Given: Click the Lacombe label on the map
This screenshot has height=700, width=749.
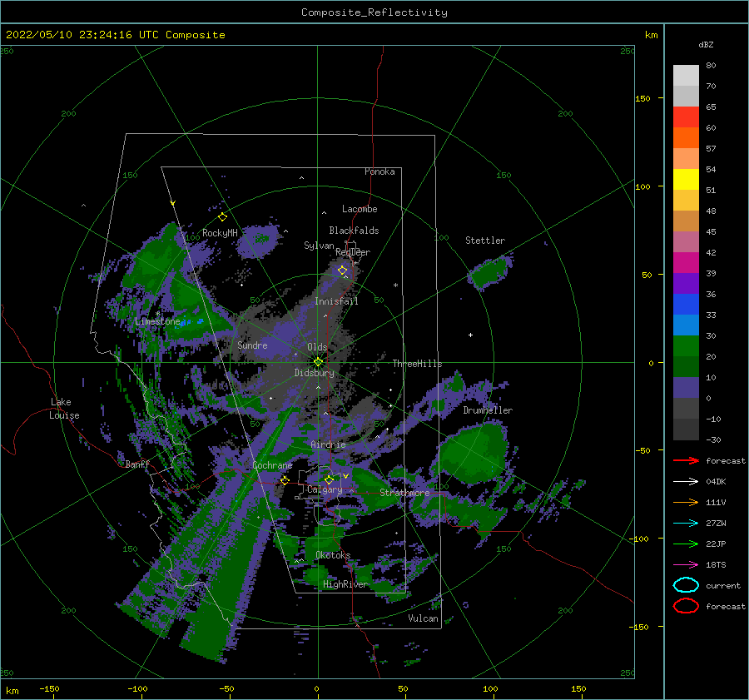Looking at the screenshot, I should click(x=360, y=209).
